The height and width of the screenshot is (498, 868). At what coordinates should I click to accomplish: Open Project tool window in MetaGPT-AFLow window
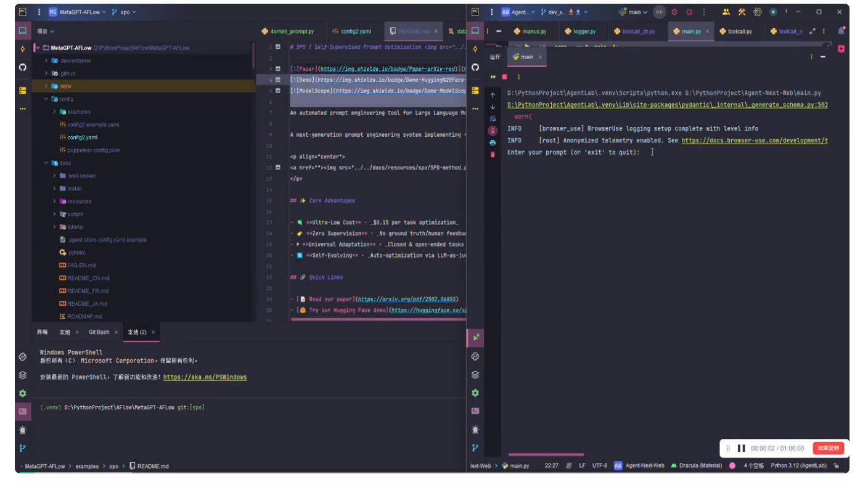pyautogui.click(x=23, y=31)
